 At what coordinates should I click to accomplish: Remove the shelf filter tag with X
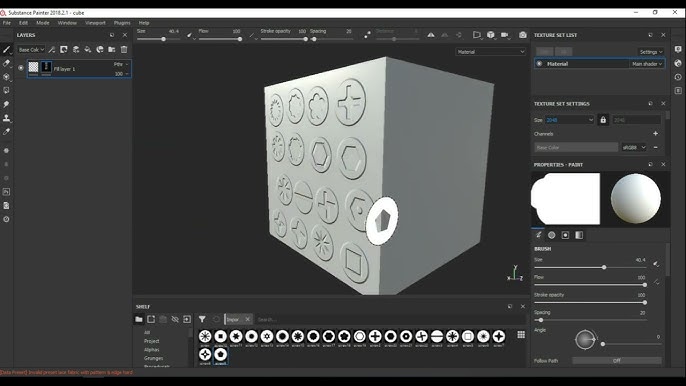click(247, 319)
